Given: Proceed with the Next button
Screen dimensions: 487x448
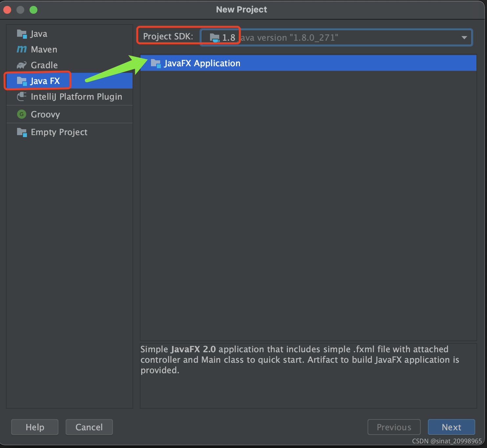Looking at the screenshot, I should pos(452,427).
